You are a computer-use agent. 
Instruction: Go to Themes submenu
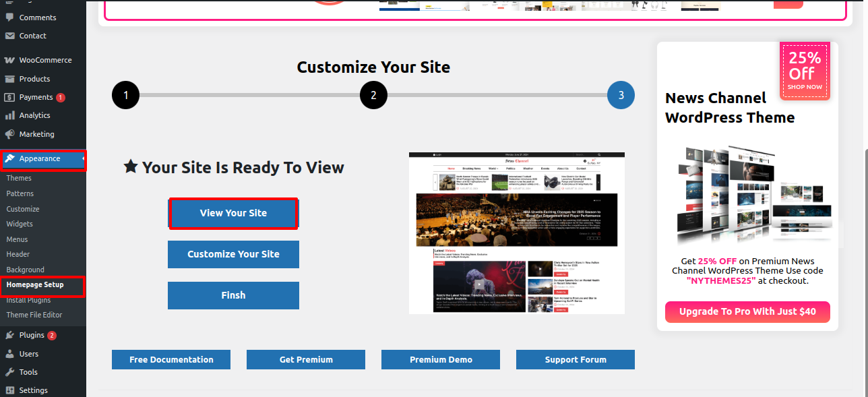[19, 178]
